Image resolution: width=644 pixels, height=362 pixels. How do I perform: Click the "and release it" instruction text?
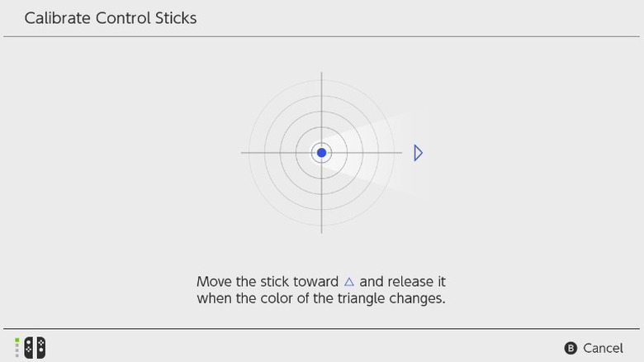pos(402,282)
